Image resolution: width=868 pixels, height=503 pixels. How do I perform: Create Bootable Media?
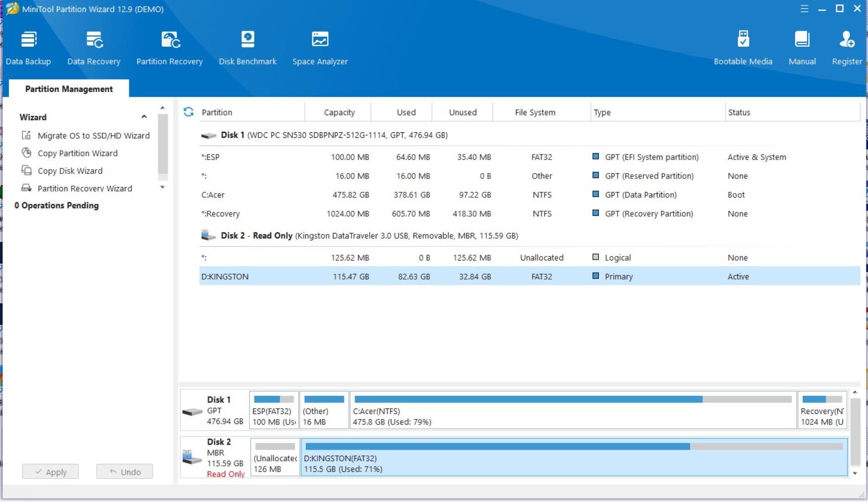(x=743, y=48)
